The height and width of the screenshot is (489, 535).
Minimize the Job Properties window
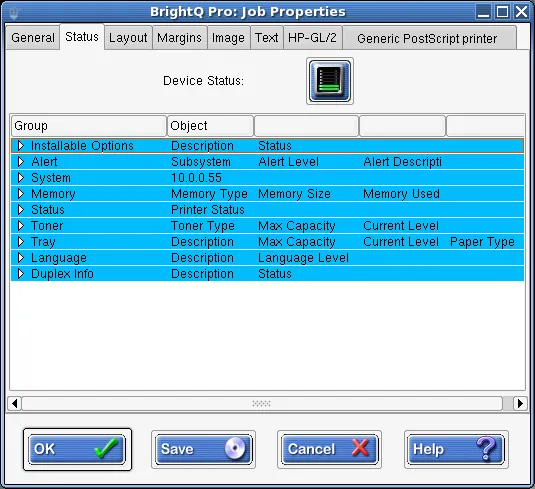coord(483,12)
